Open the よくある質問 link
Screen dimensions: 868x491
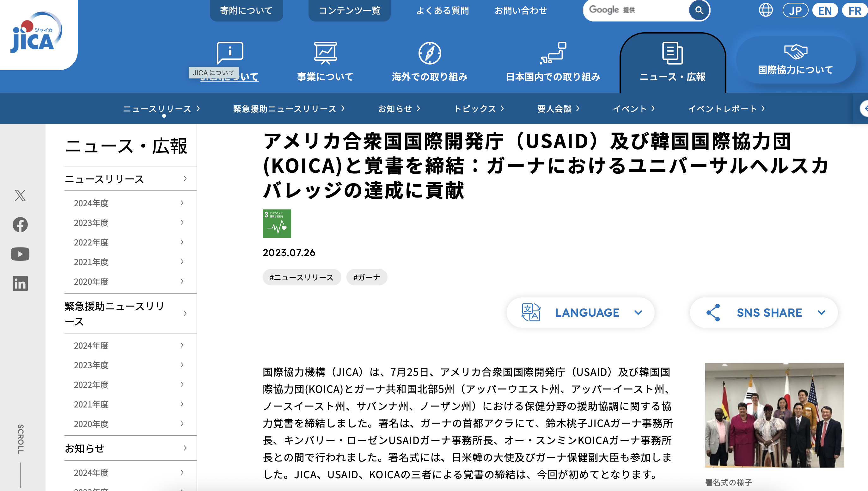coord(443,10)
